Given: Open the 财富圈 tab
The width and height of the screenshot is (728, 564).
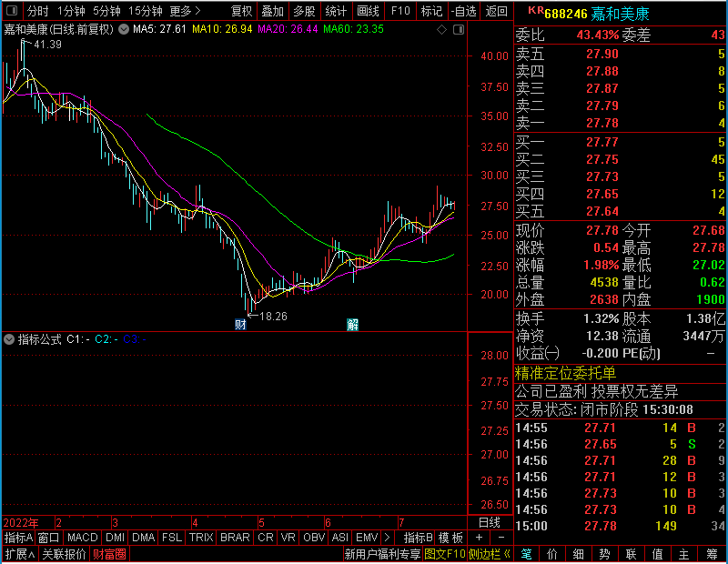Looking at the screenshot, I should pyautogui.click(x=109, y=554).
